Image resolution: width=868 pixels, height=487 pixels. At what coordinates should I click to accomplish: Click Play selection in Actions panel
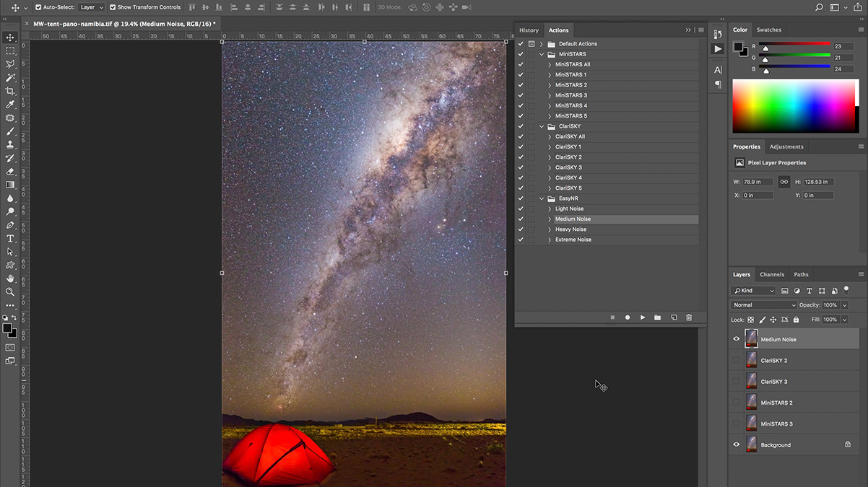[643, 317]
